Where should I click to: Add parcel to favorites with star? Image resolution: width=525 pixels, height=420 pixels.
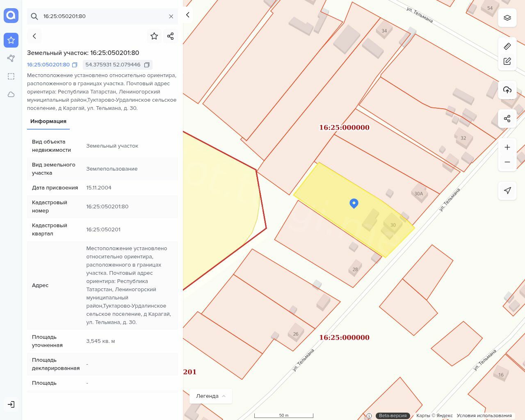pyautogui.click(x=154, y=36)
